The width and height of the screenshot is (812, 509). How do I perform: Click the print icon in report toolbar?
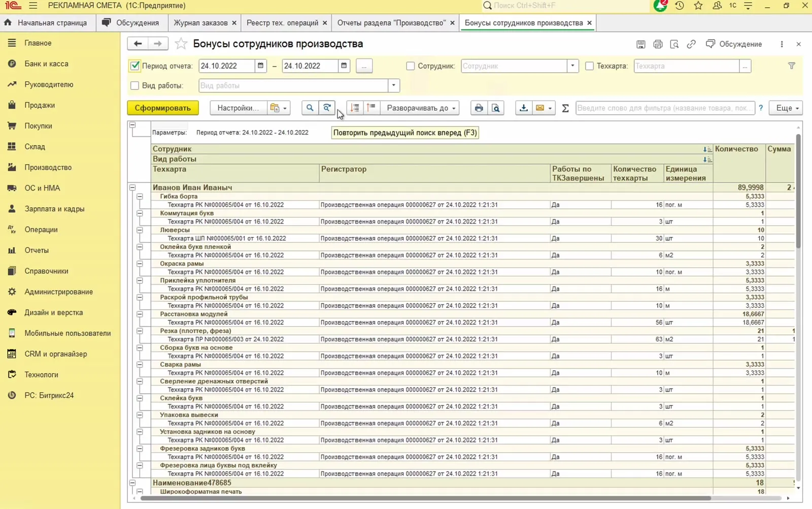point(479,108)
